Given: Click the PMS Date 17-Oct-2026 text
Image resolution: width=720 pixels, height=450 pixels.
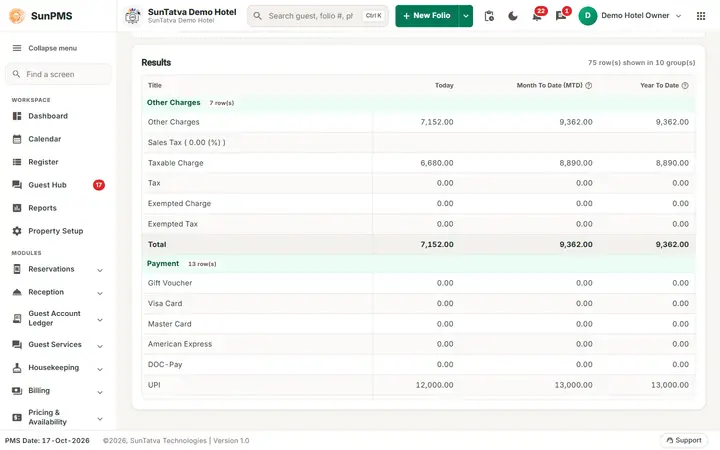Looking at the screenshot, I should coord(47,440).
